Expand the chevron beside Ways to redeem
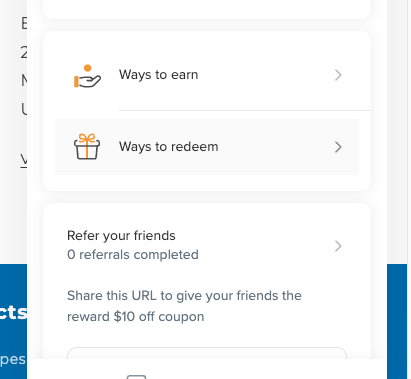411x379 pixels. pyautogui.click(x=338, y=147)
